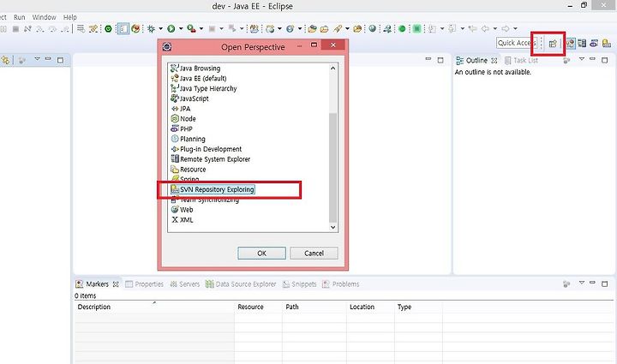
Task: Open the Forward history dropdown arrow
Action: (515, 29)
